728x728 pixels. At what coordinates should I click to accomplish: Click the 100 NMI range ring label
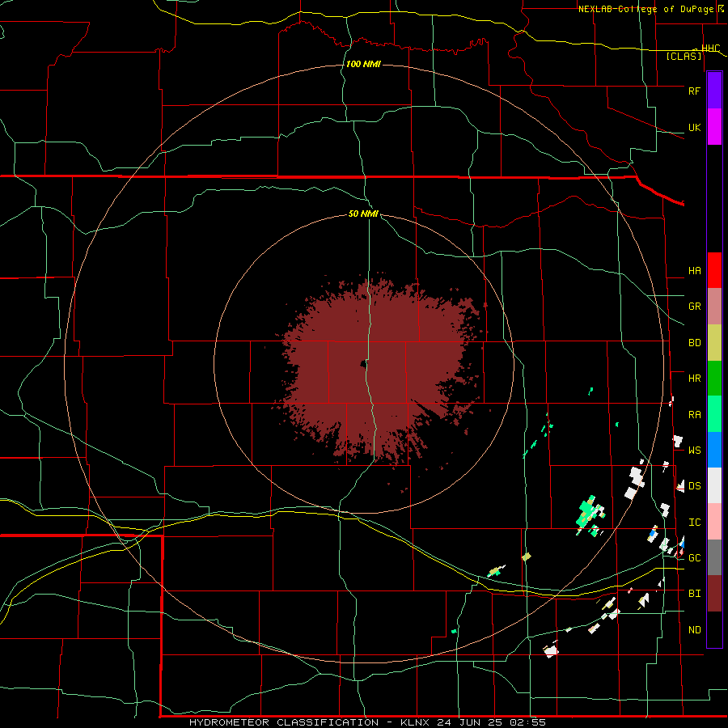click(363, 64)
